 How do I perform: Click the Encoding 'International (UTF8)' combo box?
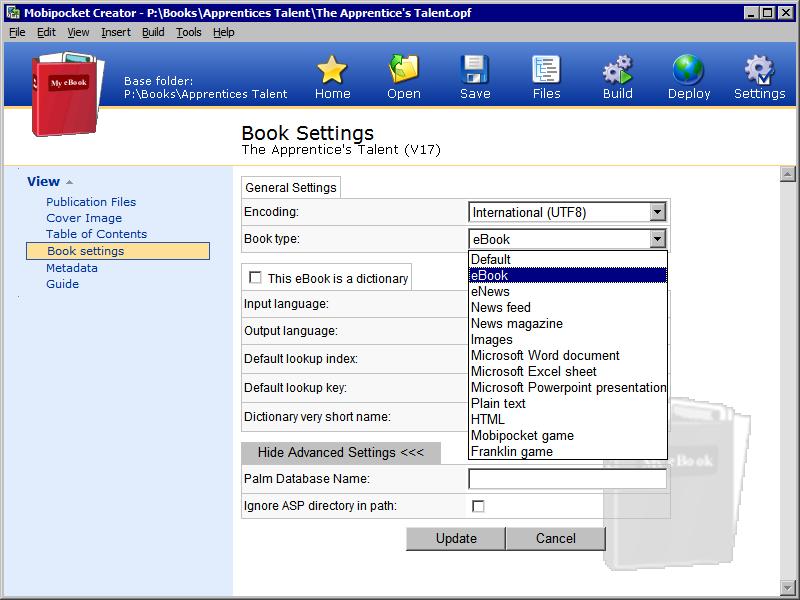(x=567, y=212)
